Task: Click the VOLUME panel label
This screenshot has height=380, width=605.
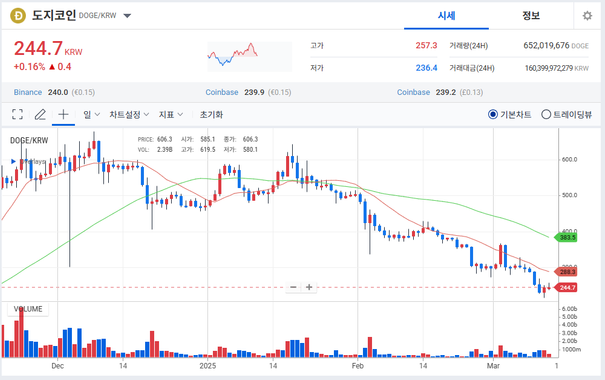Action: (x=28, y=309)
